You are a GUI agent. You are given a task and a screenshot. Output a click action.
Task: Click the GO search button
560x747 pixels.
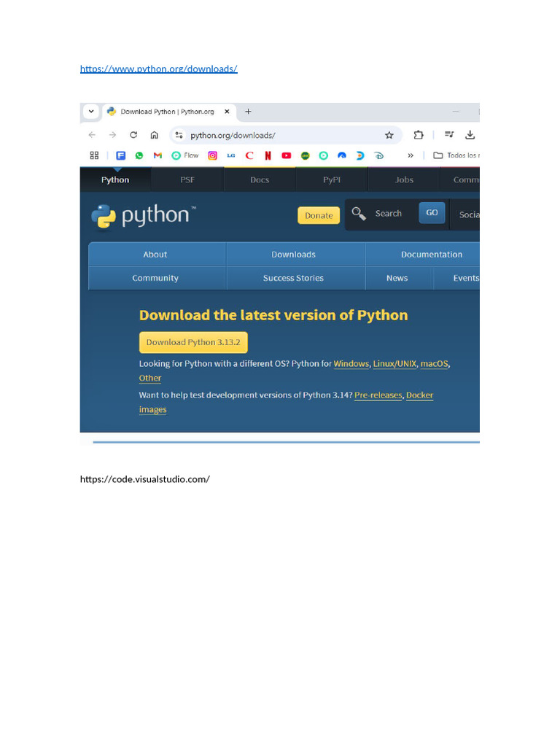click(x=432, y=212)
